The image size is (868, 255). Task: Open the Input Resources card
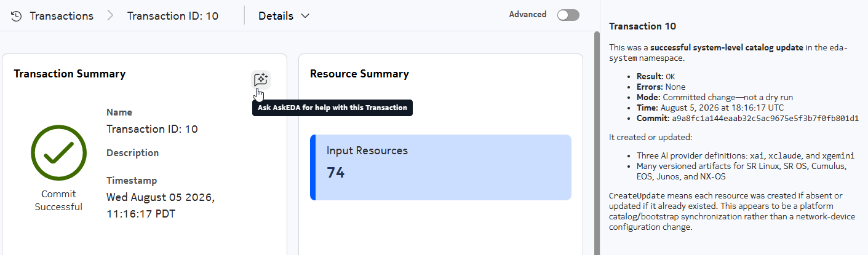440,167
